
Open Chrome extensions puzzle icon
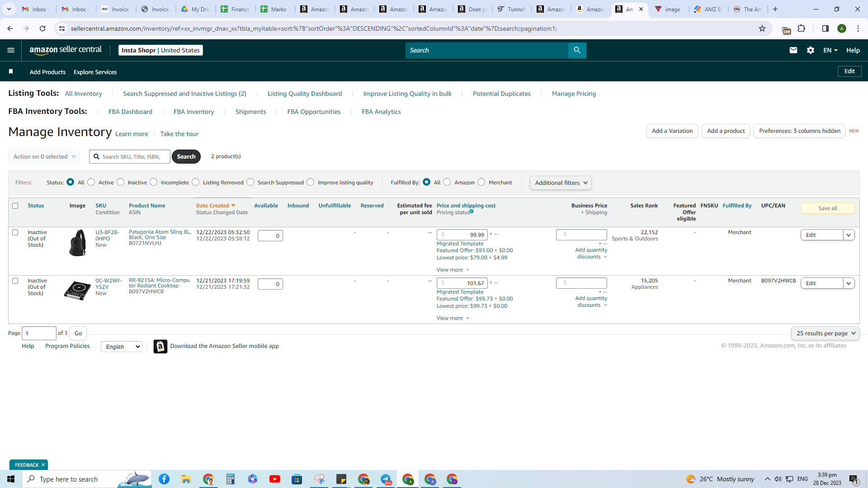[802, 28]
